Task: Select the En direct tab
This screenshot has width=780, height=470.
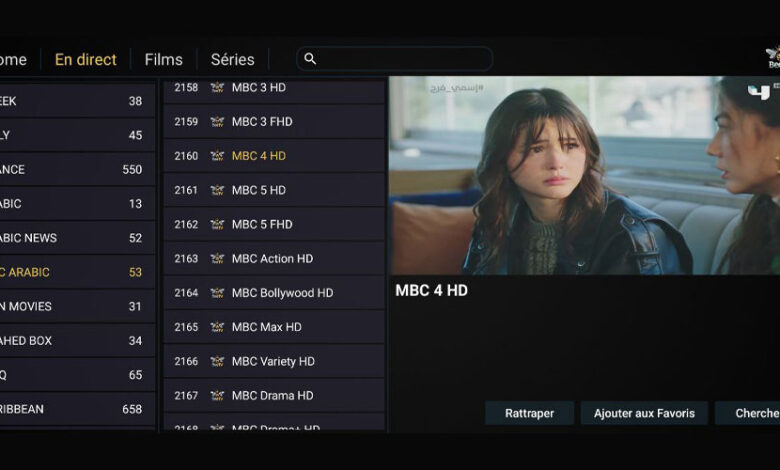Action: tap(86, 60)
